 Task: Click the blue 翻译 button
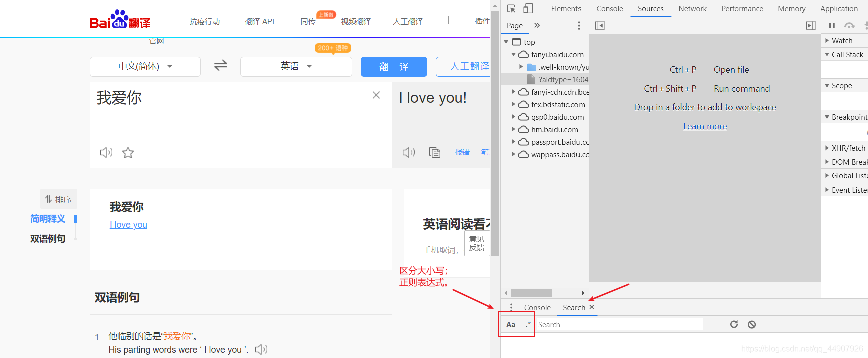pyautogui.click(x=394, y=66)
